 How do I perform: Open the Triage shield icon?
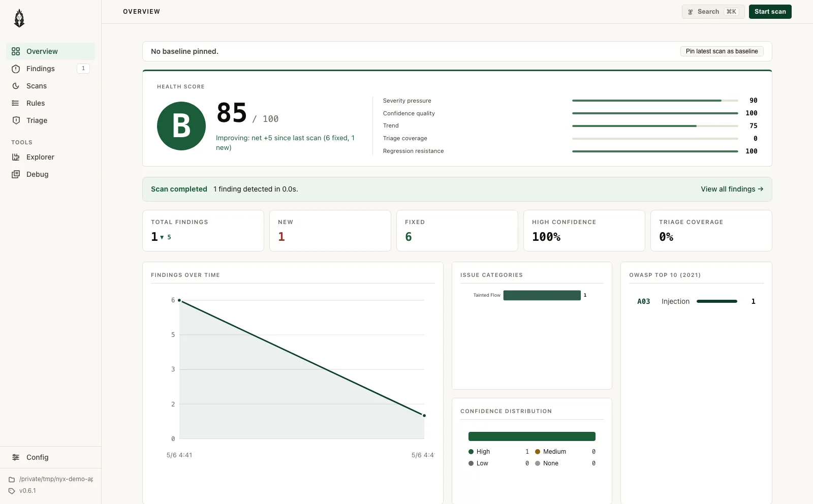16,120
